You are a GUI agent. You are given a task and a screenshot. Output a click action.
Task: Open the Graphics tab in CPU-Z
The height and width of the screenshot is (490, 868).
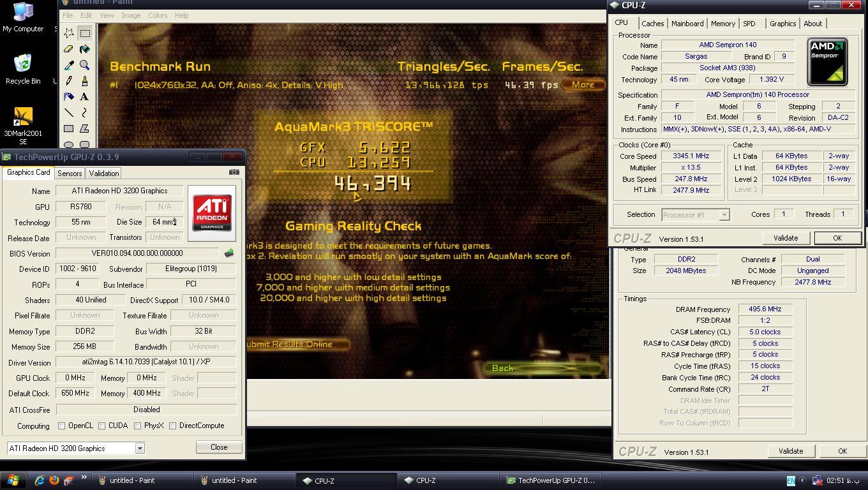click(x=782, y=24)
